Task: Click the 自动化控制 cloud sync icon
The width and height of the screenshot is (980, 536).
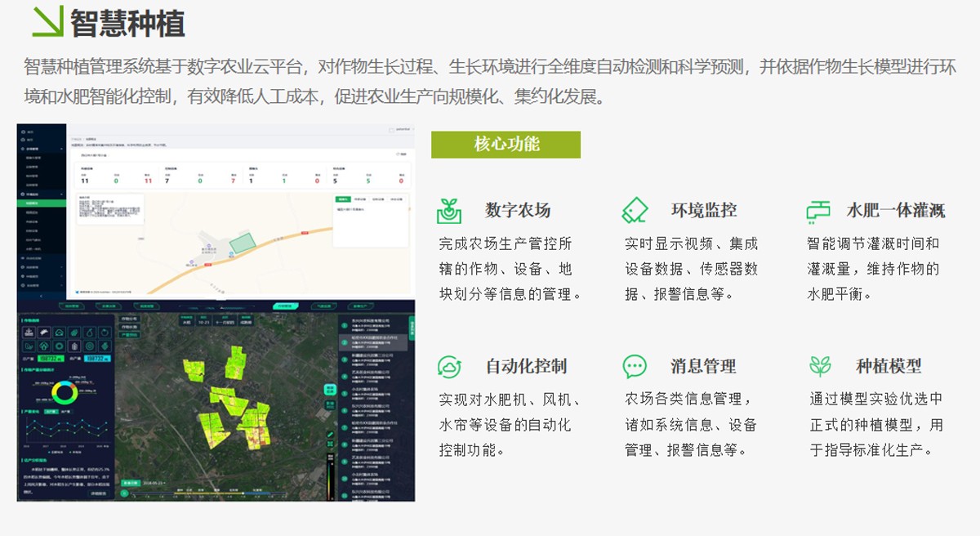Action: tap(449, 366)
